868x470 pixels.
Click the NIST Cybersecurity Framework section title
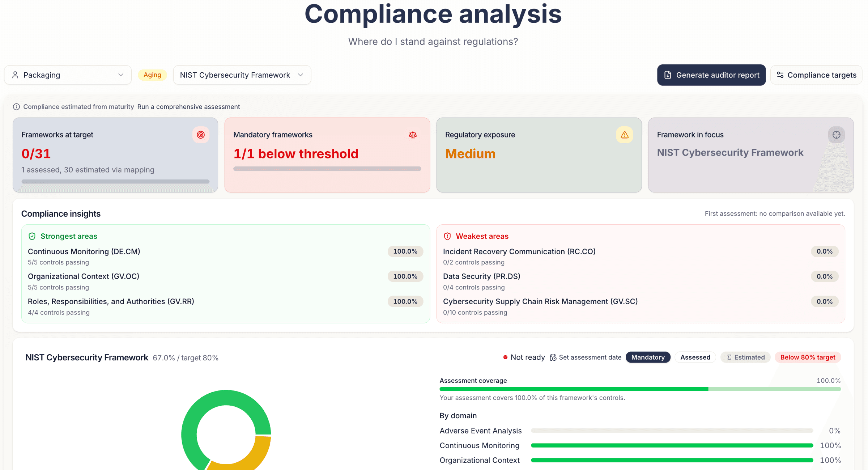coord(87,357)
